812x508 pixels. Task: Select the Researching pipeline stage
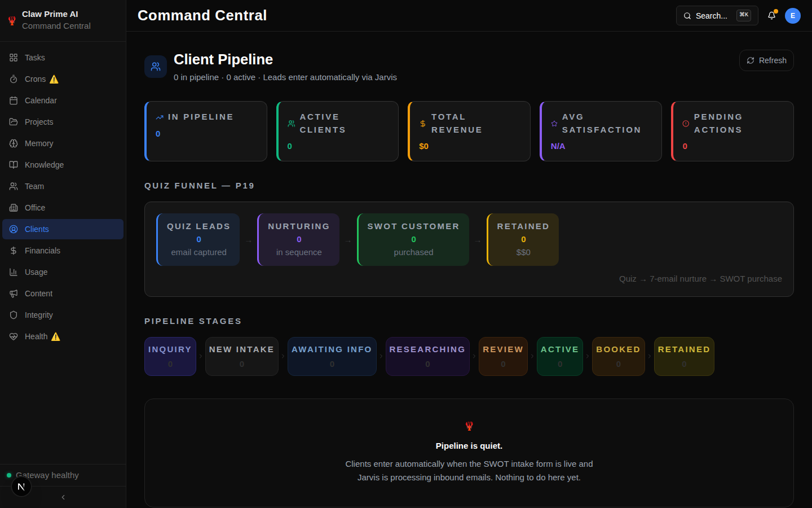click(427, 357)
